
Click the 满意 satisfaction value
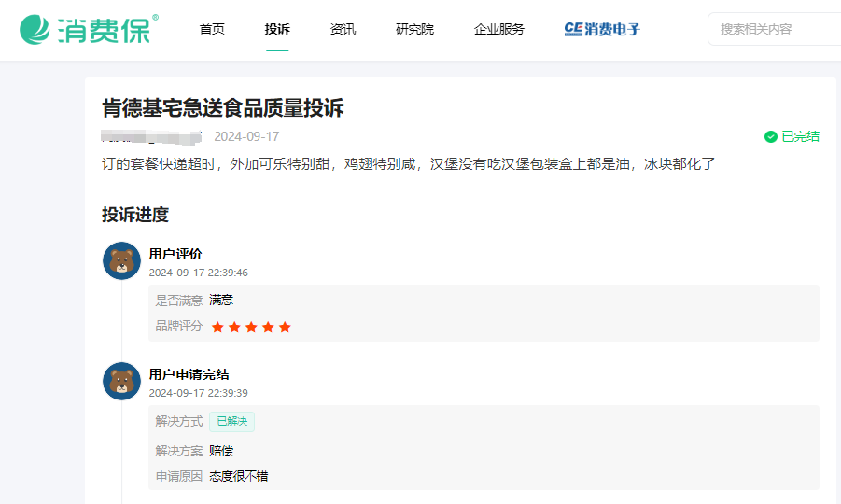point(221,300)
